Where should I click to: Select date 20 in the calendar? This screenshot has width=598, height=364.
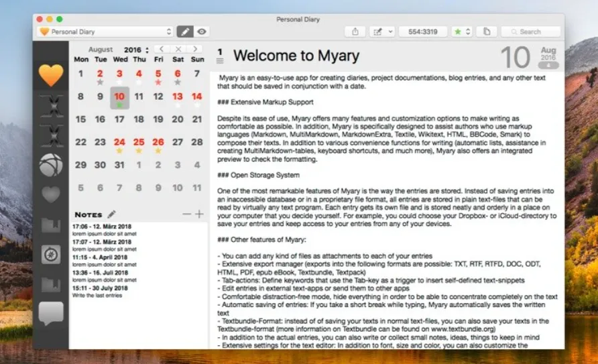coord(178,119)
